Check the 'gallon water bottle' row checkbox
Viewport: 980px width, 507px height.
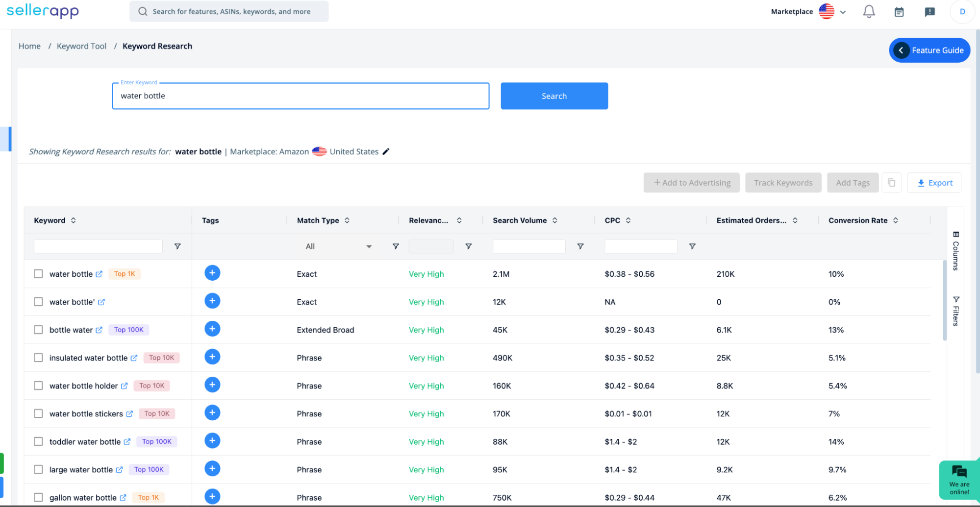point(38,497)
